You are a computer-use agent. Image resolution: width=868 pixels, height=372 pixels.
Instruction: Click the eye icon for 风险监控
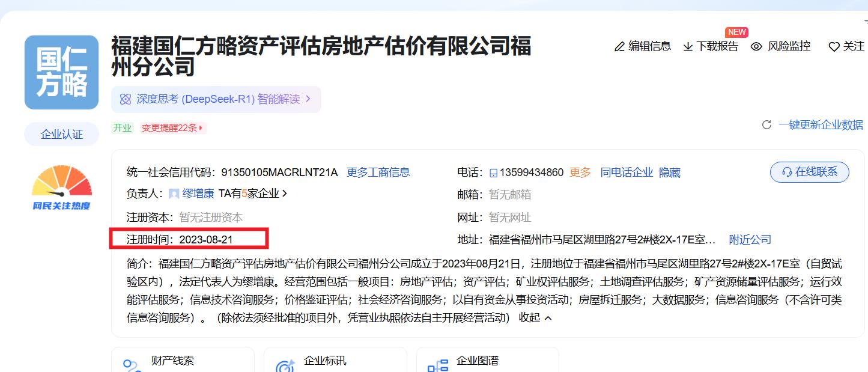tap(756, 47)
